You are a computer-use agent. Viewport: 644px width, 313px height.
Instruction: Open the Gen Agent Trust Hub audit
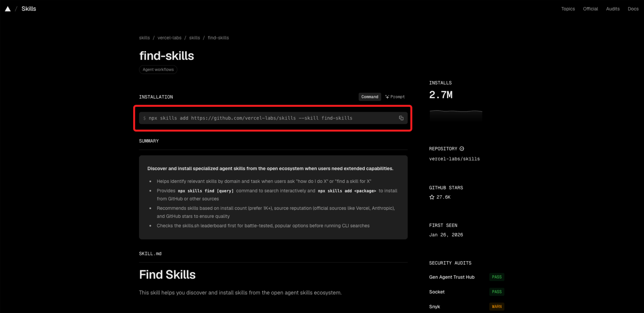(x=452, y=277)
